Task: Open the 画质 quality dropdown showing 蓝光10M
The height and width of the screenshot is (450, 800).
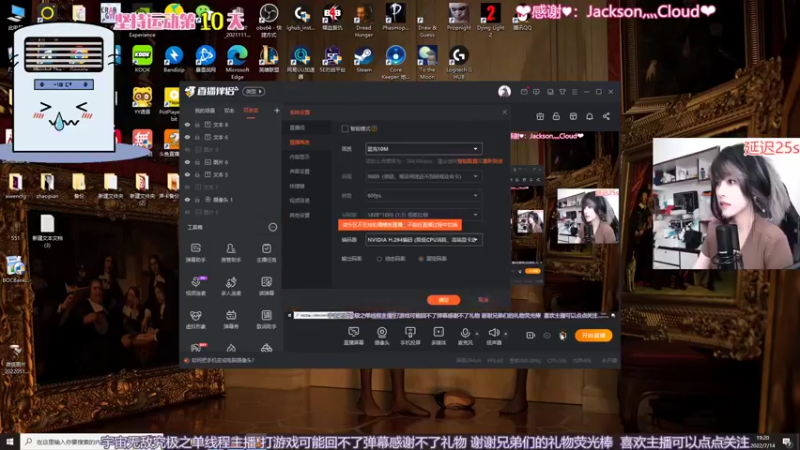Action: coord(423,148)
